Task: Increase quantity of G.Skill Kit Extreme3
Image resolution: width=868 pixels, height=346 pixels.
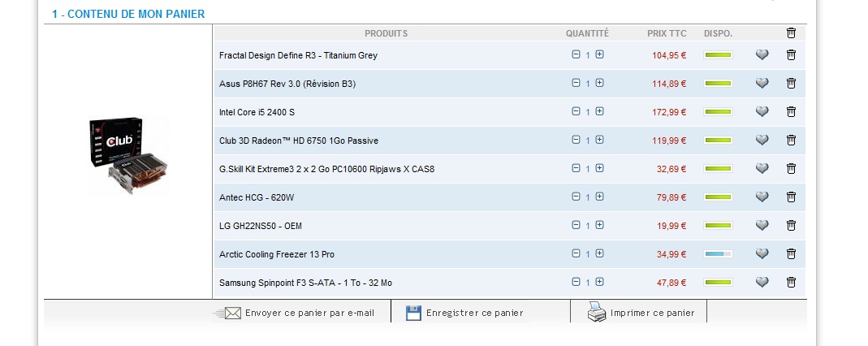Action: point(599,168)
